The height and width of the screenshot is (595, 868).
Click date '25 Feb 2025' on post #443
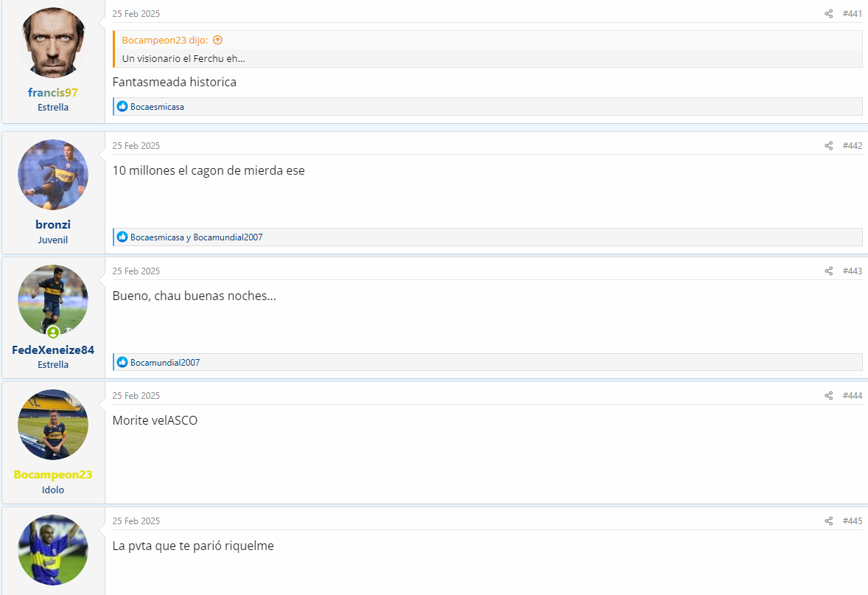coord(136,271)
